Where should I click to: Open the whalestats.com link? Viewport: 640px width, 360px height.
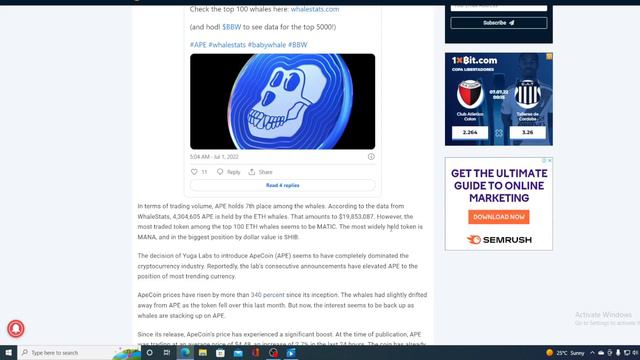315,9
